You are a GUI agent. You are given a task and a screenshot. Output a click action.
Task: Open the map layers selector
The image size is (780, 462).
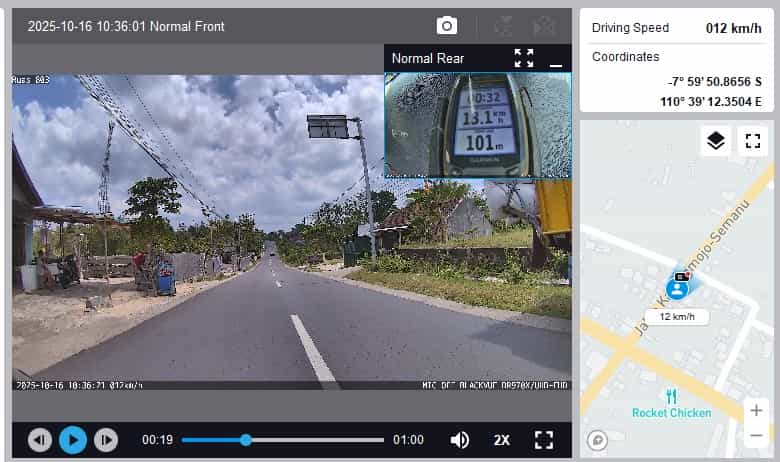click(x=715, y=141)
